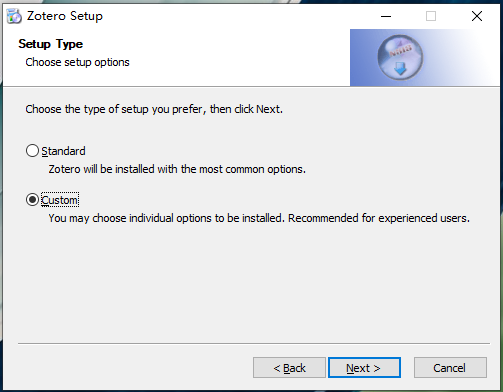Click the Zotero Setup title bar icon
This screenshot has width=503, height=392.
click(x=14, y=16)
